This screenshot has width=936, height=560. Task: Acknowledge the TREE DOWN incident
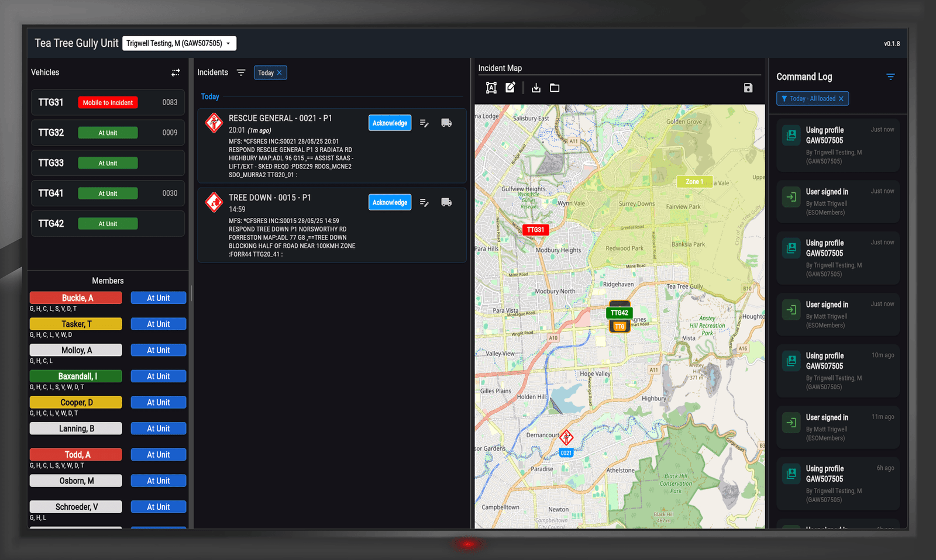(390, 202)
